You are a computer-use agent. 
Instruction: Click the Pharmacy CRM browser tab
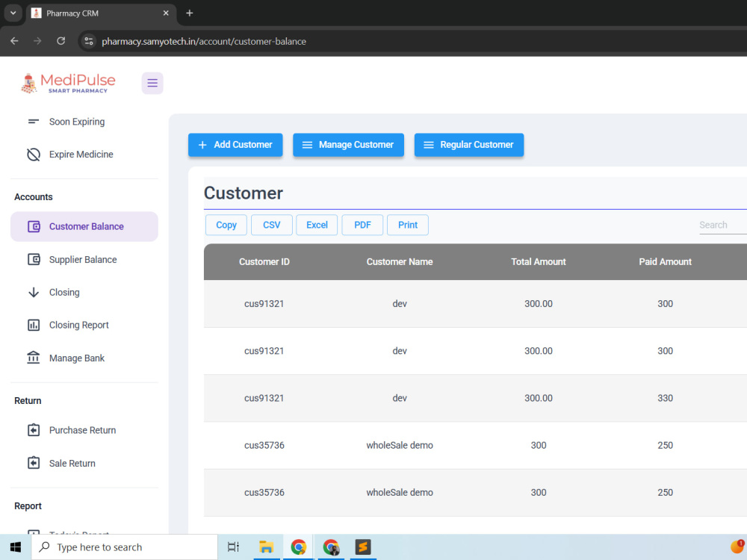[100, 13]
